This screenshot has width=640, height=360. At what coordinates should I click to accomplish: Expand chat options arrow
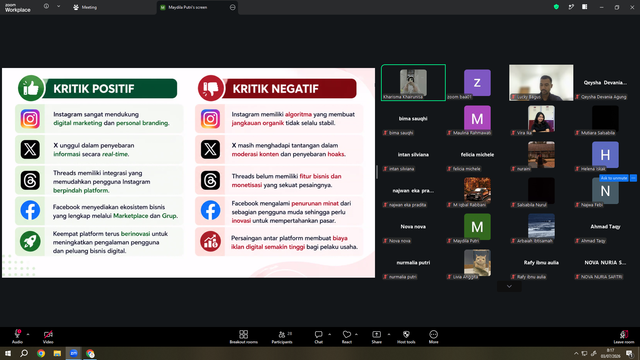tap(329, 334)
